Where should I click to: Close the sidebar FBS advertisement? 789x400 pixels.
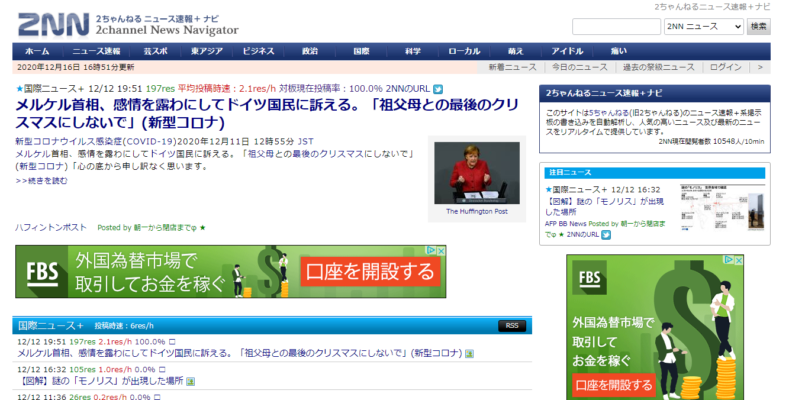pyautogui.click(x=739, y=260)
